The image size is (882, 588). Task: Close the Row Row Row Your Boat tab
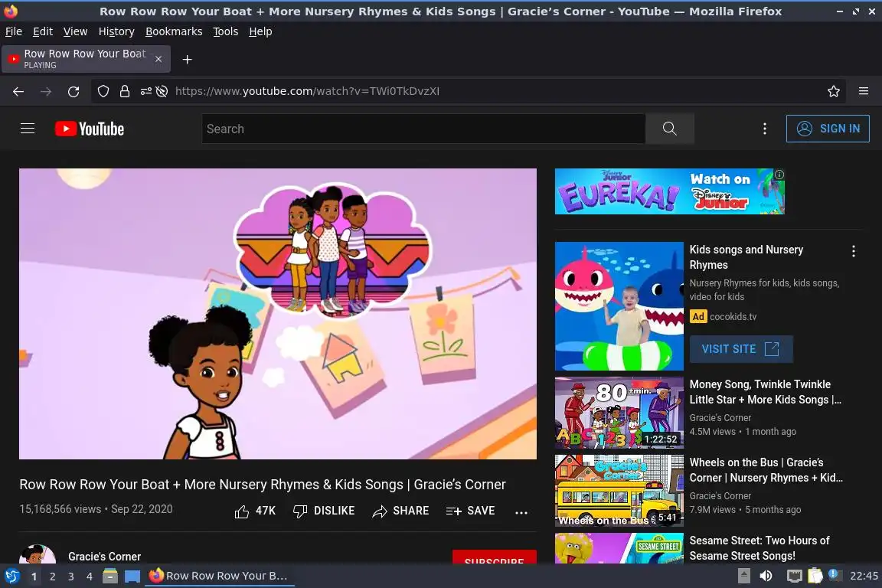[x=158, y=59]
